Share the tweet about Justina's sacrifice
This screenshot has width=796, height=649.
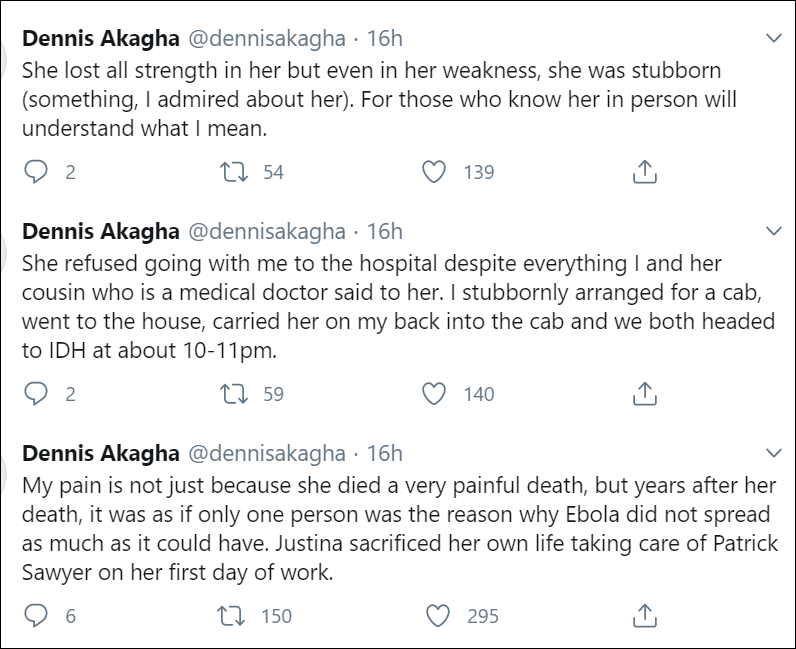pyautogui.click(x=645, y=615)
